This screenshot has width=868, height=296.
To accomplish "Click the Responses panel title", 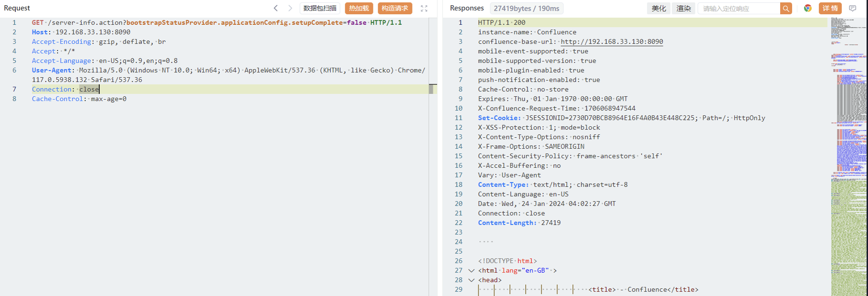I will pos(467,8).
